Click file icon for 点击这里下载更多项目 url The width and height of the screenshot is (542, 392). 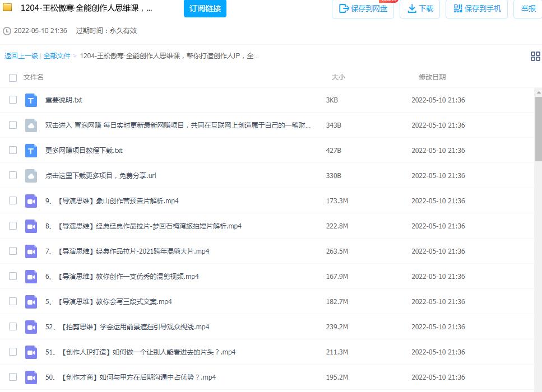31,176
